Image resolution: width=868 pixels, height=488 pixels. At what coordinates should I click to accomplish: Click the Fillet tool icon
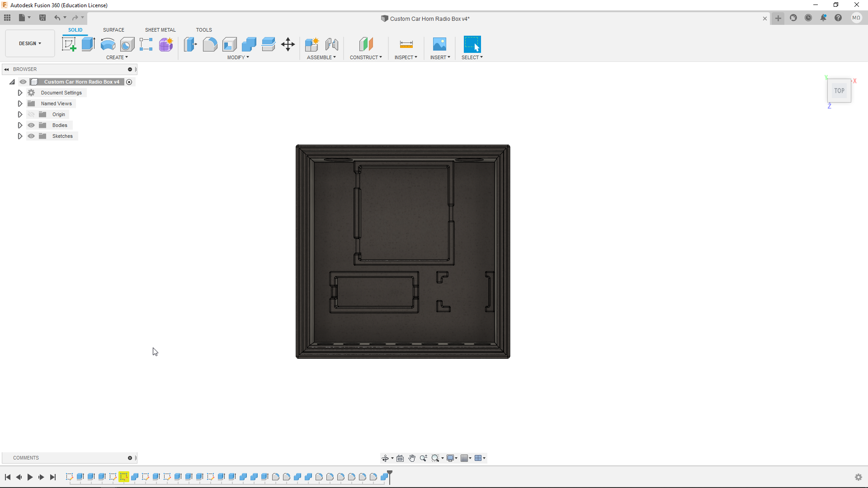click(x=210, y=44)
